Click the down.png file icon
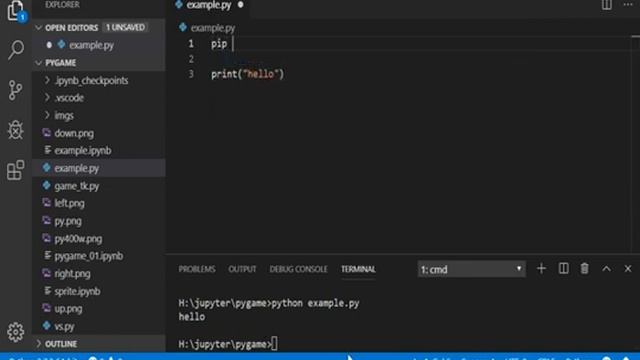The width and height of the screenshot is (640, 360). (47, 133)
